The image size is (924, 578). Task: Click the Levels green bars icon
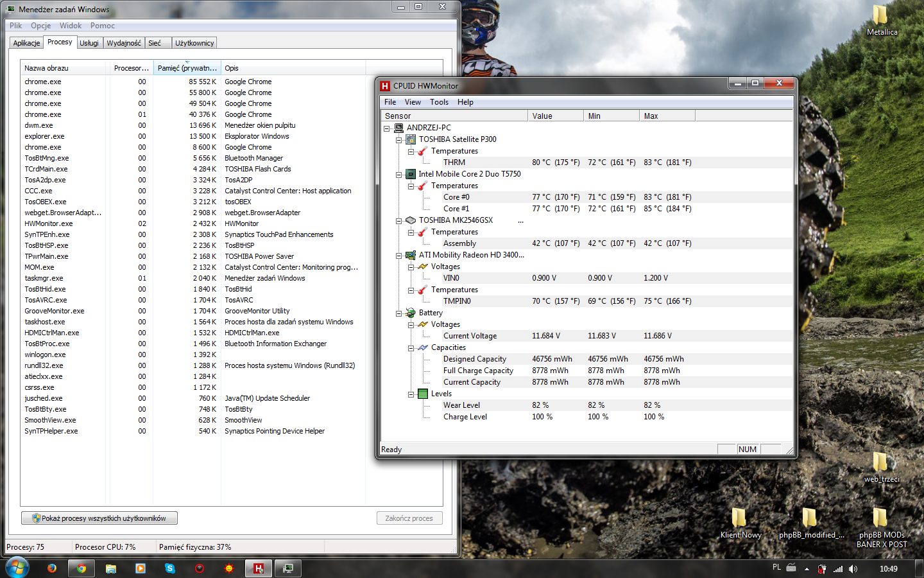tap(423, 394)
